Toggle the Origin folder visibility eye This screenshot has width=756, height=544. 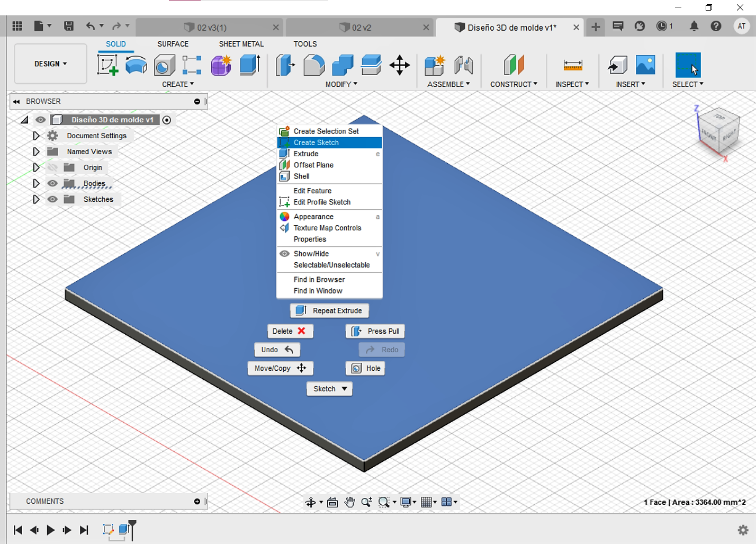52,167
